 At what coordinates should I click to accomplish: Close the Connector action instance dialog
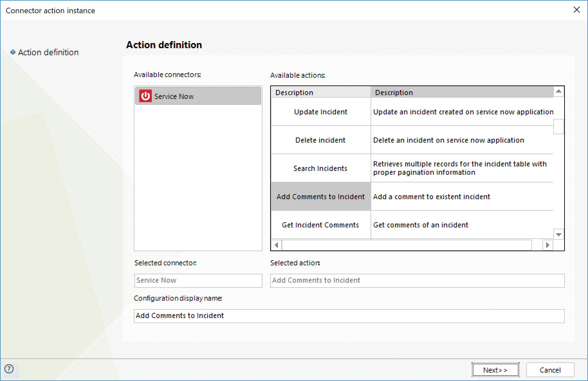tap(576, 10)
